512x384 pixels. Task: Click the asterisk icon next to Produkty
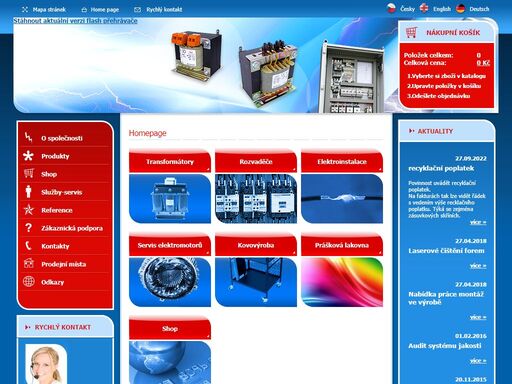[28, 155]
